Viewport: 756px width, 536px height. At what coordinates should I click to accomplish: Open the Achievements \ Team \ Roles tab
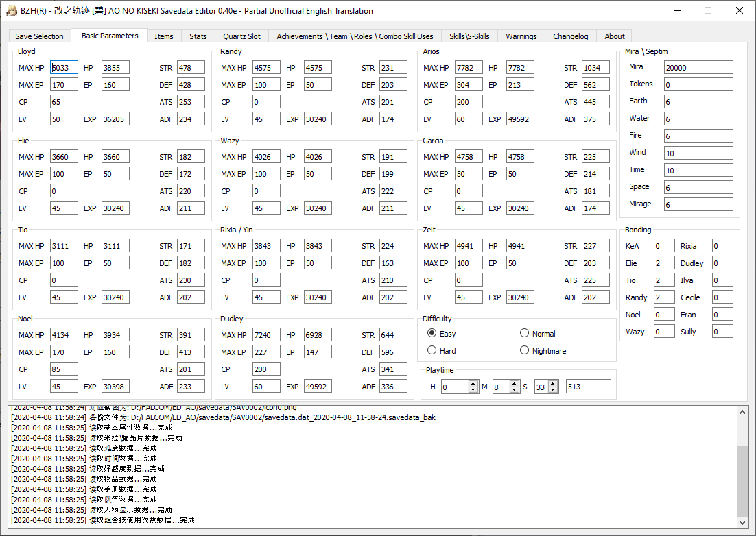tap(355, 36)
